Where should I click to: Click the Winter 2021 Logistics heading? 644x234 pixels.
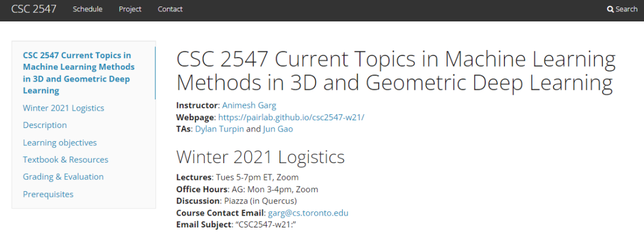point(261,157)
